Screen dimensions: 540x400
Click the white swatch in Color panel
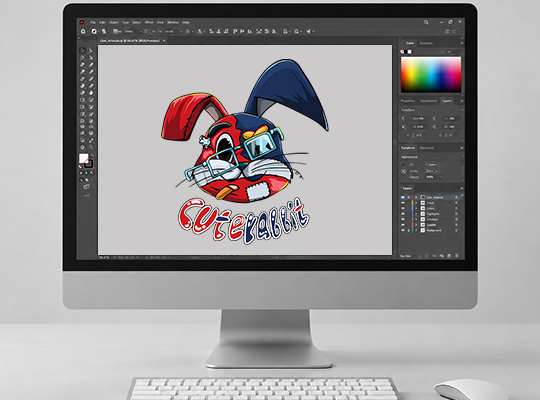[x=409, y=52]
